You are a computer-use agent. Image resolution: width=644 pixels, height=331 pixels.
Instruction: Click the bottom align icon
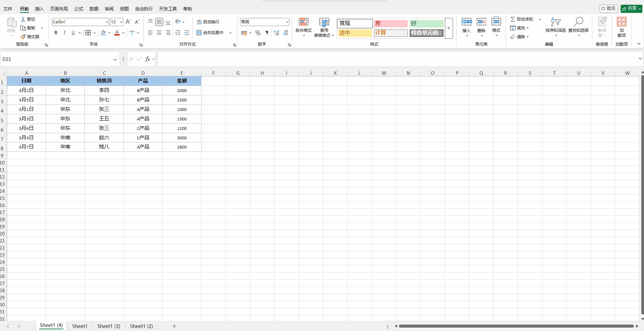tap(168, 22)
